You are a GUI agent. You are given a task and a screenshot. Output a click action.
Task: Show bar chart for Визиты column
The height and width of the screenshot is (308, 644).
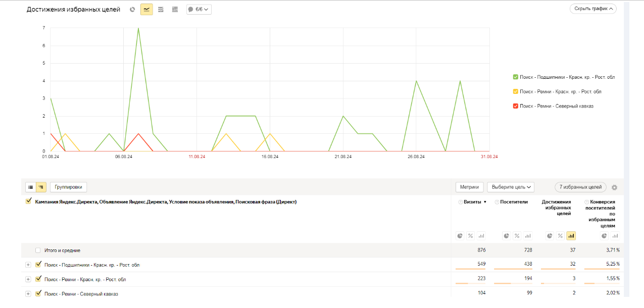tap(481, 236)
